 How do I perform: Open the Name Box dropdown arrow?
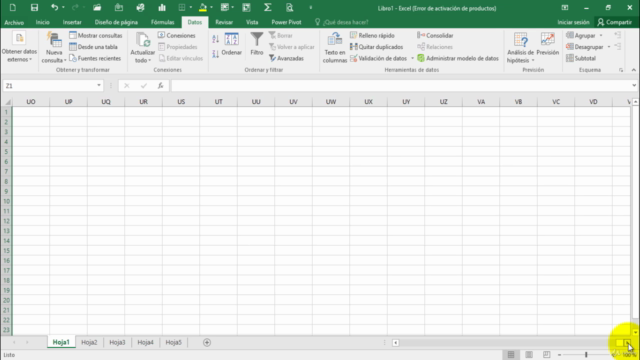point(99,85)
